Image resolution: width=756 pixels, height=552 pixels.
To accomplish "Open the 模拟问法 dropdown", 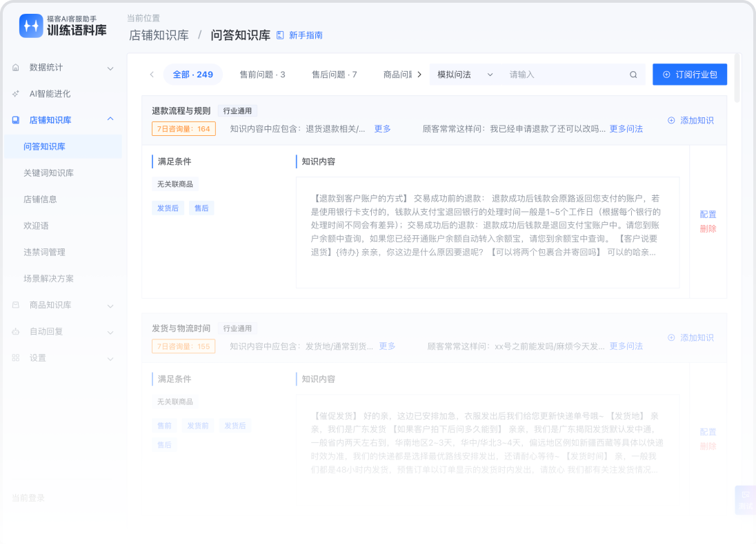I will tap(464, 74).
